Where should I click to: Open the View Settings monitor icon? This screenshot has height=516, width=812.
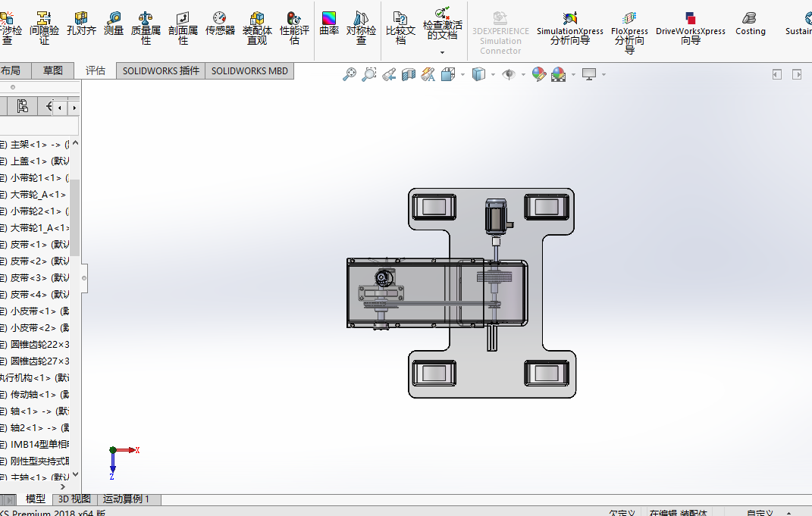[589, 74]
